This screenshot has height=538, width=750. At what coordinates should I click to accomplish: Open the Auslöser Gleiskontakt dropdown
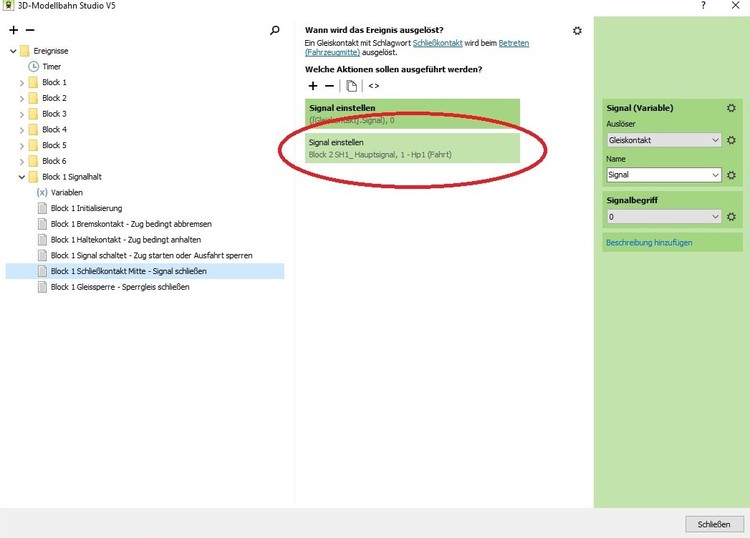click(664, 140)
